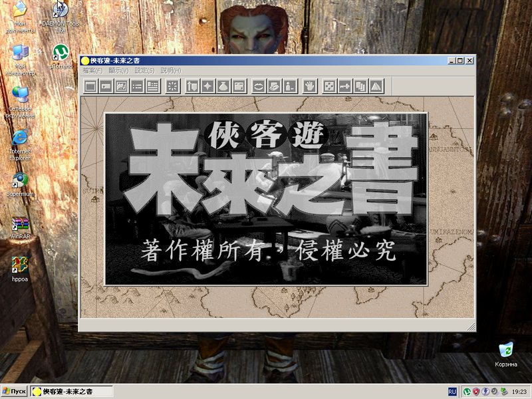The height and width of the screenshot is (399, 532).
Task: Click the map picture toolbar icon
Action: coord(122,86)
